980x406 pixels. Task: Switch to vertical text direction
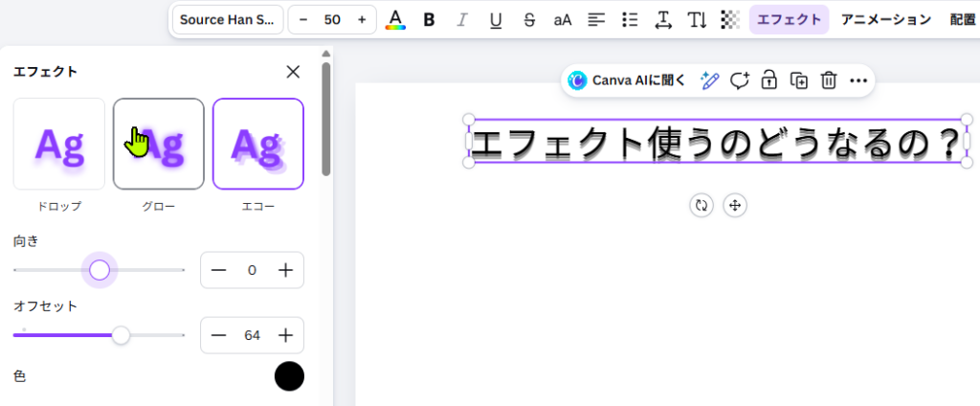(697, 19)
